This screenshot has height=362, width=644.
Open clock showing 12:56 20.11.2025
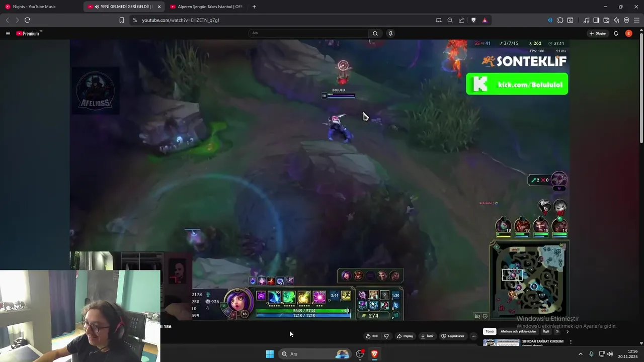pyautogui.click(x=628, y=354)
